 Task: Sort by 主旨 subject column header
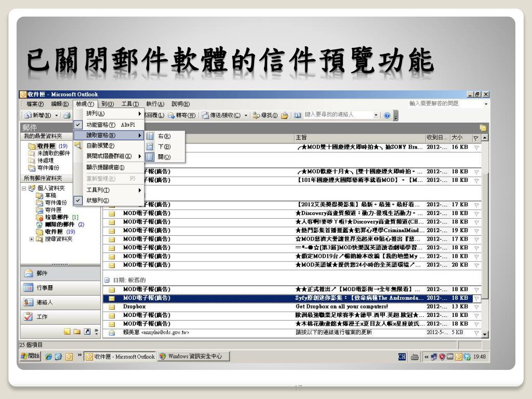tap(360, 137)
